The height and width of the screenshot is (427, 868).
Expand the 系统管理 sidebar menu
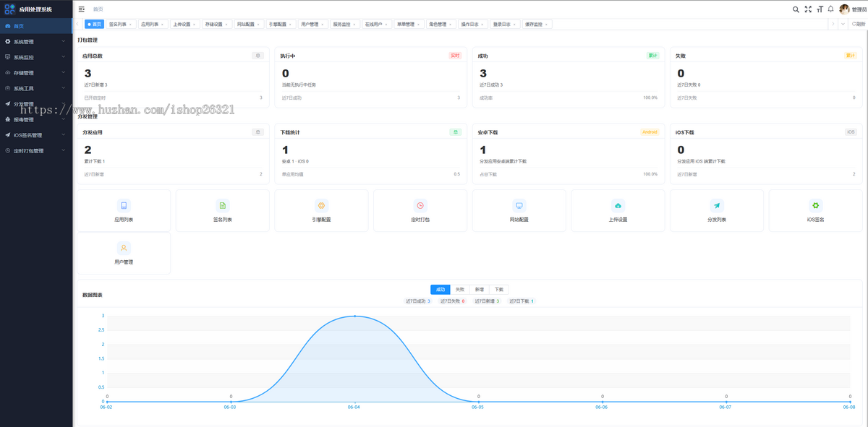tap(36, 41)
